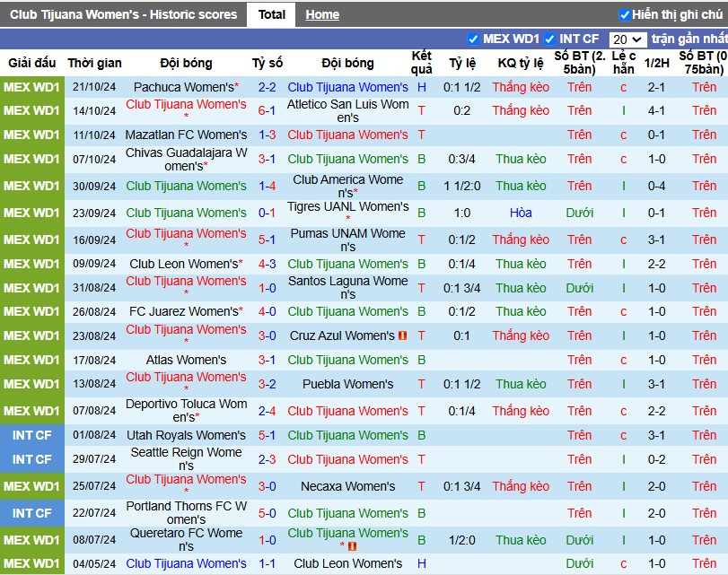Select Atlas Women's team name
Screen dimensions: 728x575
186,360
